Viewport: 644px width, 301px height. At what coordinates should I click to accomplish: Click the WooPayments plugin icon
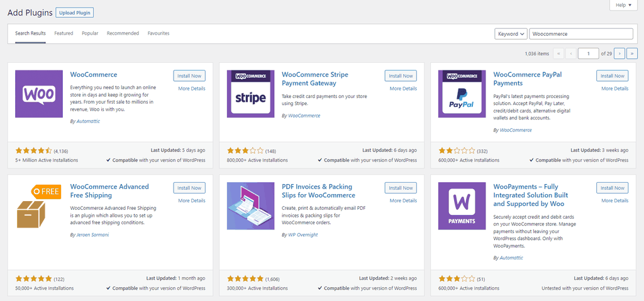tap(462, 205)
